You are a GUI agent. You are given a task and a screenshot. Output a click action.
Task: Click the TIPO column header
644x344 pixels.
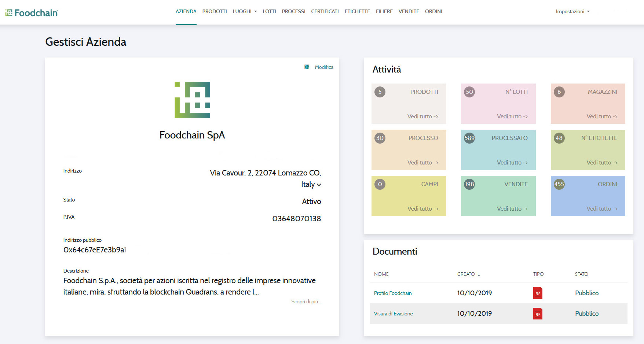pyautogui.click(x=538, y=274)
